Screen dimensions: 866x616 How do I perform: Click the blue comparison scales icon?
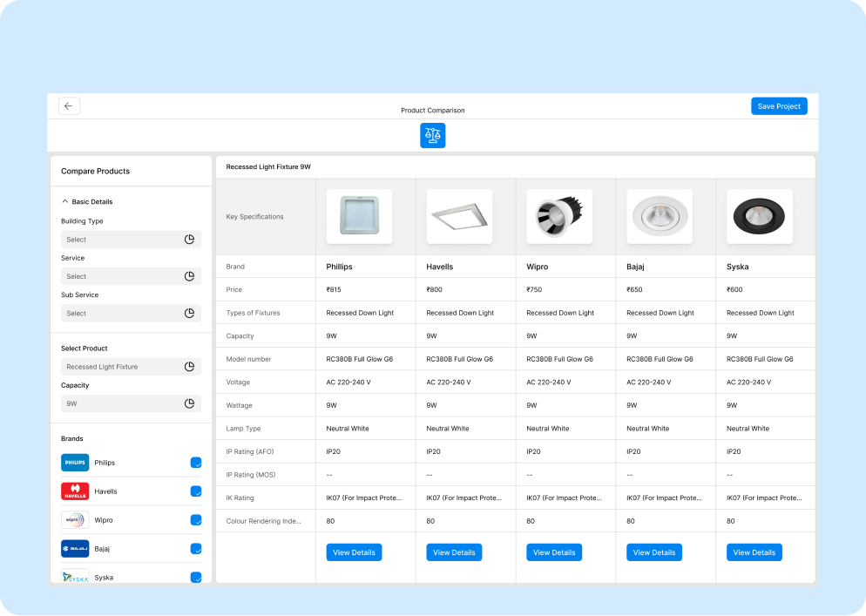(432, 135)
